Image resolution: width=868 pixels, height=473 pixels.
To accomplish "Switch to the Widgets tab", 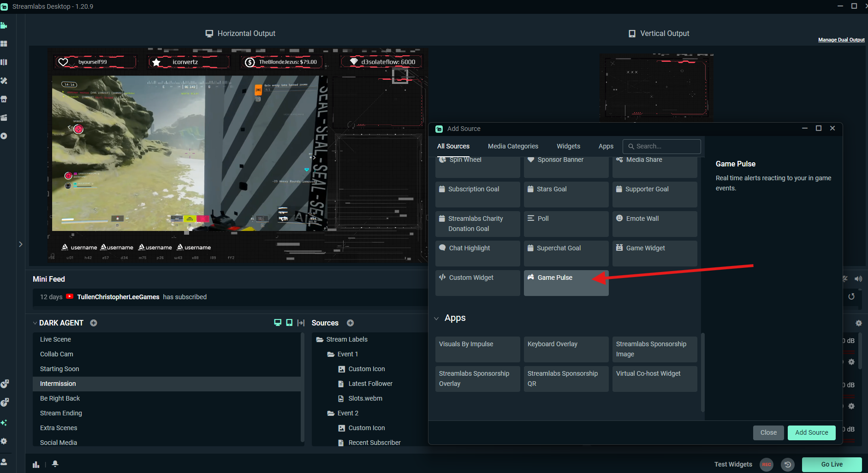I will pyautogui.click(x=568, y=146).
